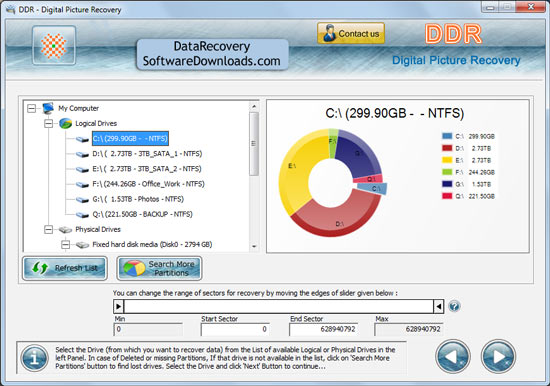Click the Physical Drives disk icon
Screen dimensions: 550x386
[x=65, y=230]
